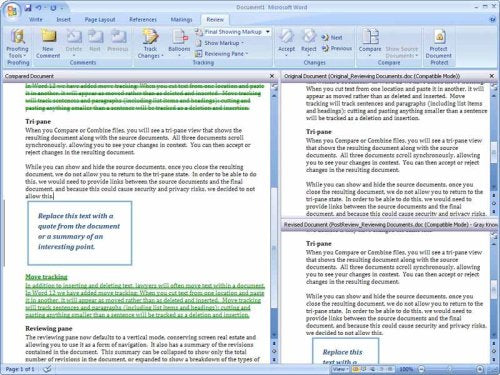500x375 pixels.
Task: Open the References tab
Action: click(143, 20)
